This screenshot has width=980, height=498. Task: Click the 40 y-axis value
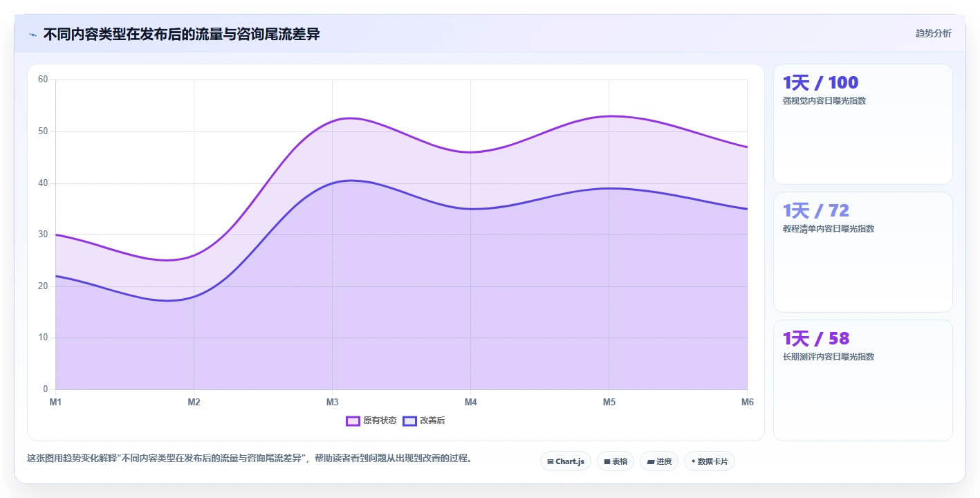click(x=43, y=183)
